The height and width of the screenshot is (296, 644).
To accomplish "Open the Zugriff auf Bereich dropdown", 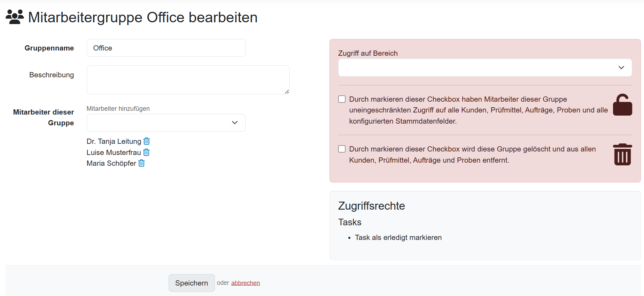I will pyautogui.click(x=485, y=68).
